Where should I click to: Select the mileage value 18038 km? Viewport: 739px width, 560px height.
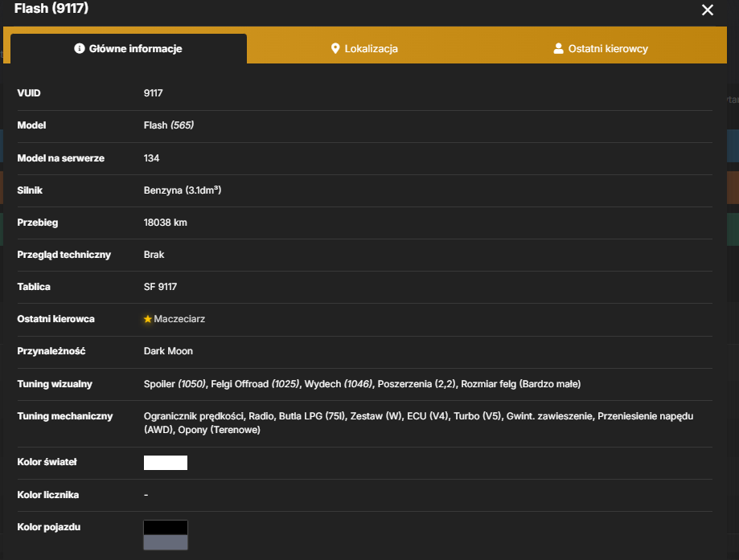166,223
